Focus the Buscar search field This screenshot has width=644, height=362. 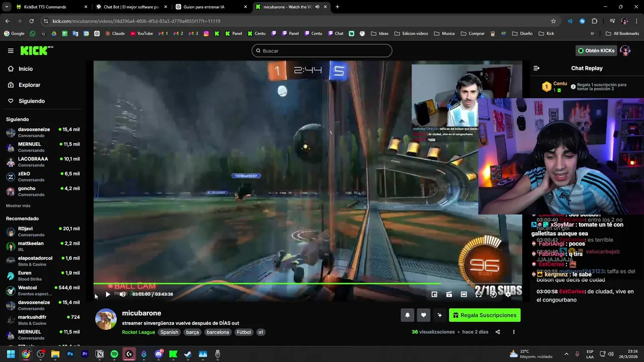pyautogui.click(x=322, y=51)
